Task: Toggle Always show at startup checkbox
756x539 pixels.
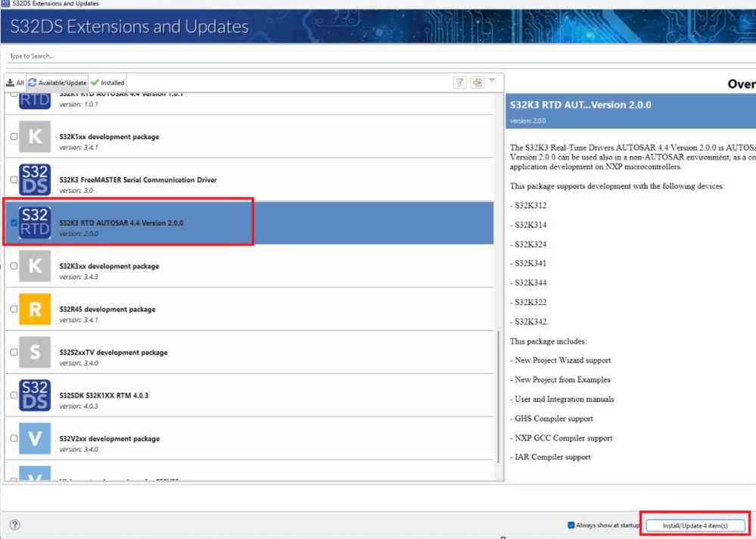Action: (571, 525)
